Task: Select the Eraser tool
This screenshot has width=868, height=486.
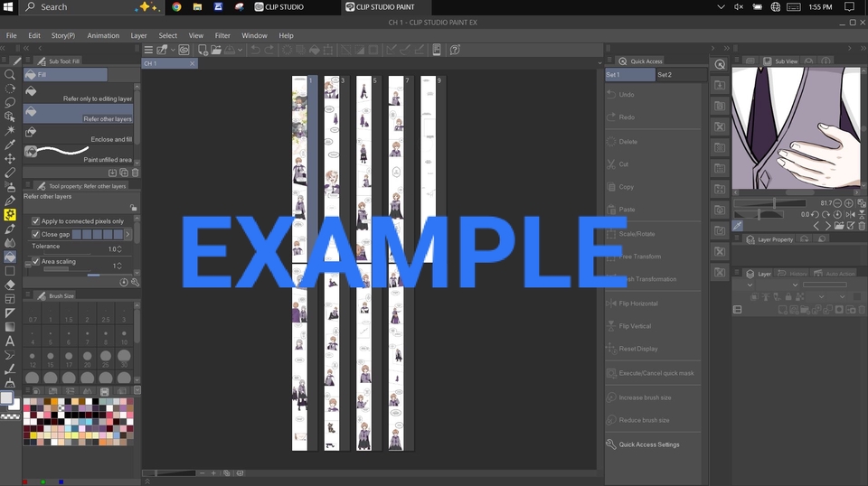Action: [10, 284]
